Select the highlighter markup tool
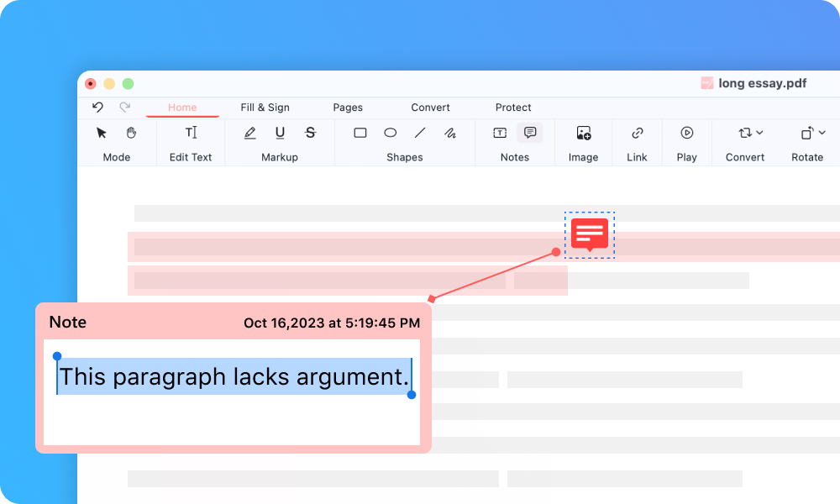 [x=249, y=133]
